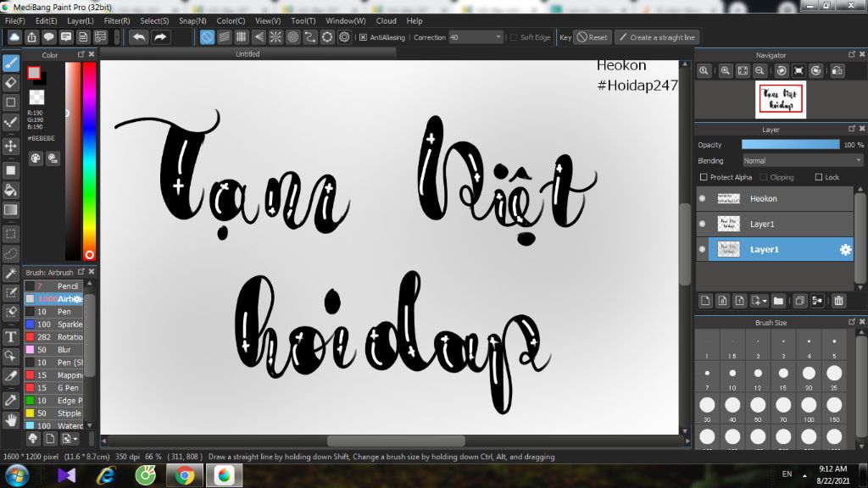Add a layer folder
868x488 pixels.
(x=778, y=301)
